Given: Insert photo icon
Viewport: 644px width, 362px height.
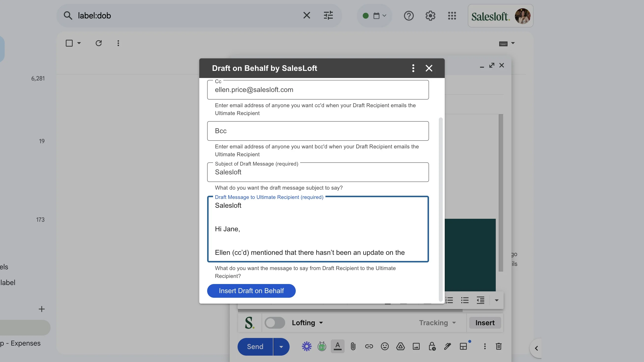Looking at the screenshot, I should point(416,347).
